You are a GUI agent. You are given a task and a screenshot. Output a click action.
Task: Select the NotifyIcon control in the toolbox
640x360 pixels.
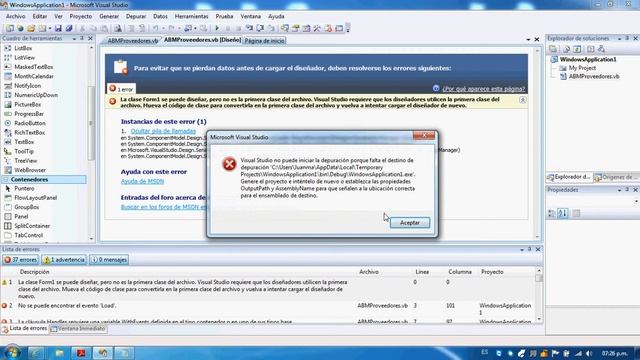pyautogui.click(x=27, y=86)
